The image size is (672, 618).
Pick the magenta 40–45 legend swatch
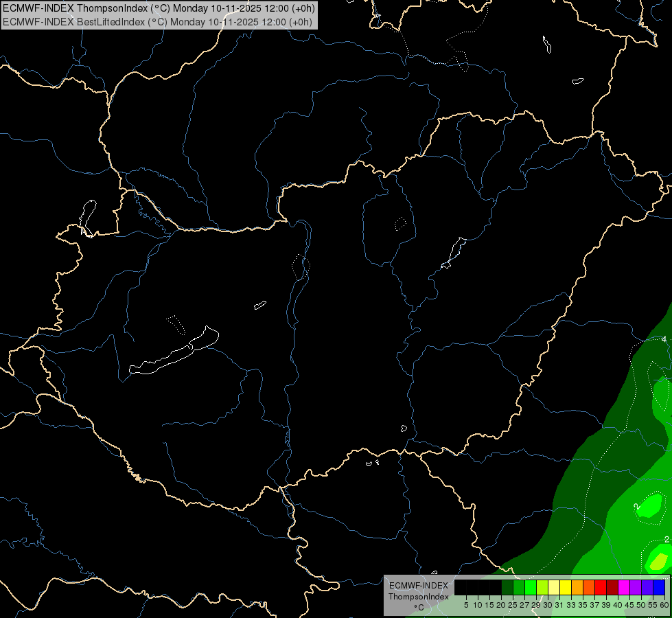coord(624,587)
